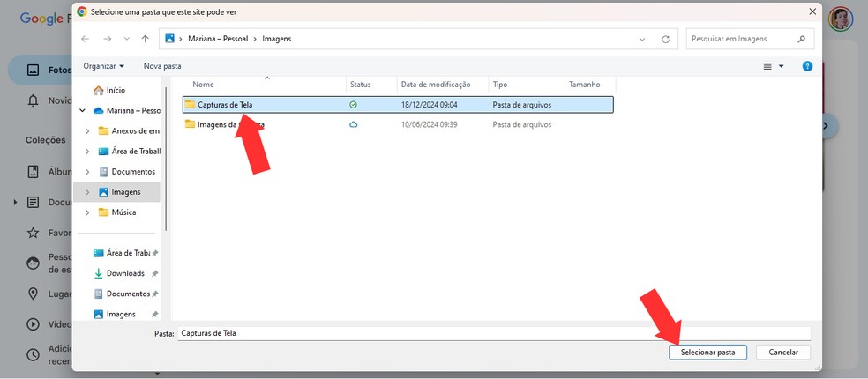Screen dimensions: 868x379
Task: Click the 10/06/2024 09:39 date cell
Action: [429, 125]
